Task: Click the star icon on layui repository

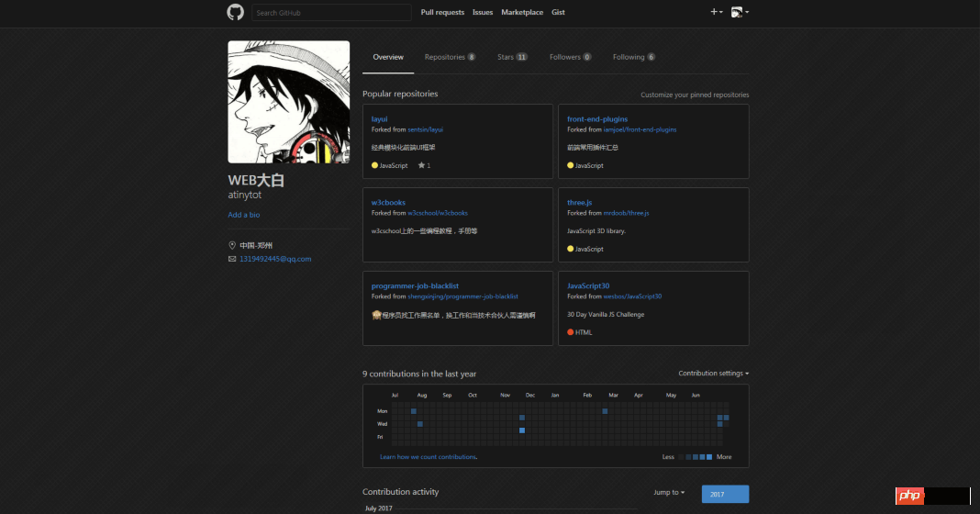Action: pos(421,165)
